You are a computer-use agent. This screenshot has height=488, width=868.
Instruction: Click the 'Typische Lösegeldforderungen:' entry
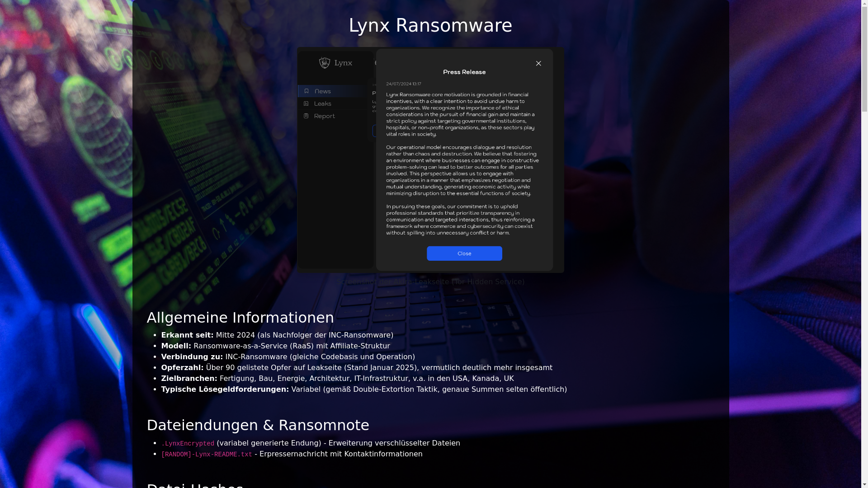[x=364, y=389]
